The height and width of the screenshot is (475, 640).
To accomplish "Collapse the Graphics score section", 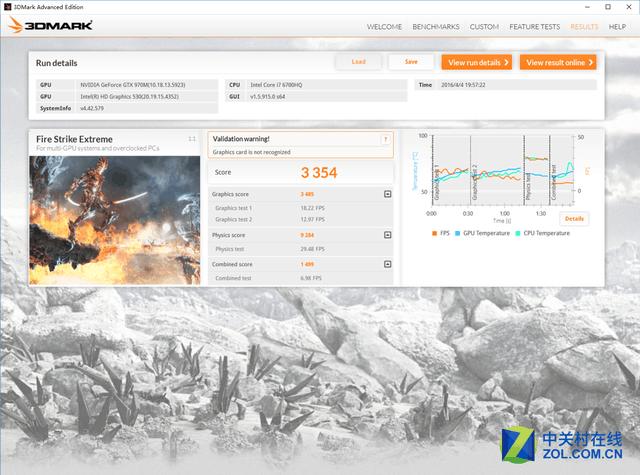I will pos(387,194).
